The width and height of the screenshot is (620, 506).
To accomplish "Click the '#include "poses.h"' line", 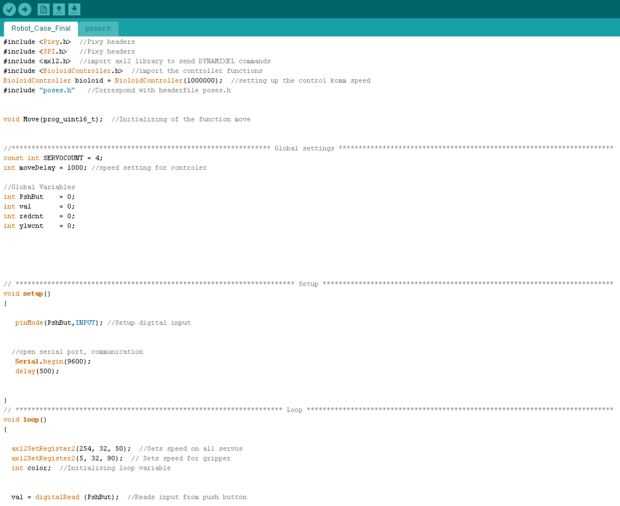I will (117, 90).
